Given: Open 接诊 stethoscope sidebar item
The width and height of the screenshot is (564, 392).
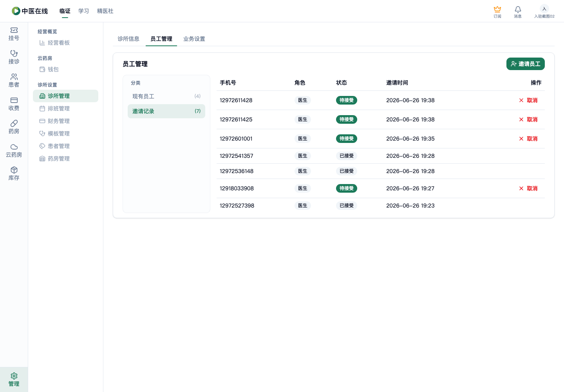Looking at the screenshot, I should coord(14,57).
